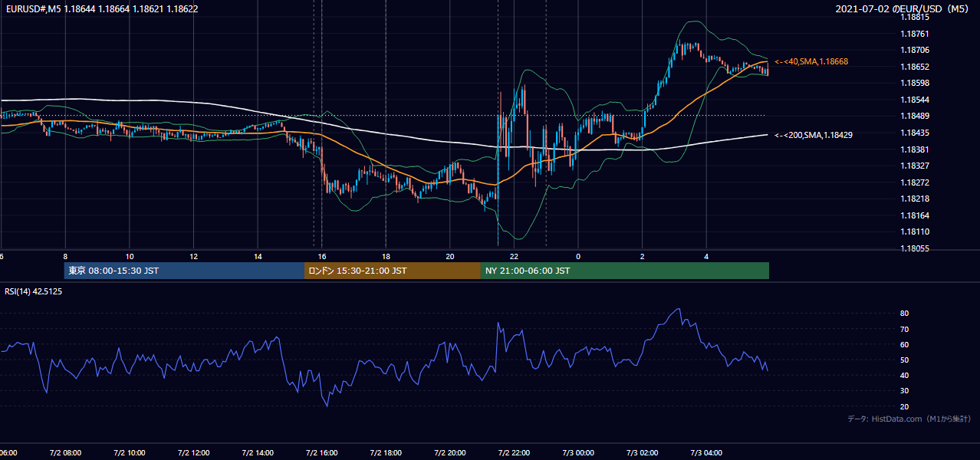Click price axis value 1.18544
This screenshot has width=980, height=460.
916,100
